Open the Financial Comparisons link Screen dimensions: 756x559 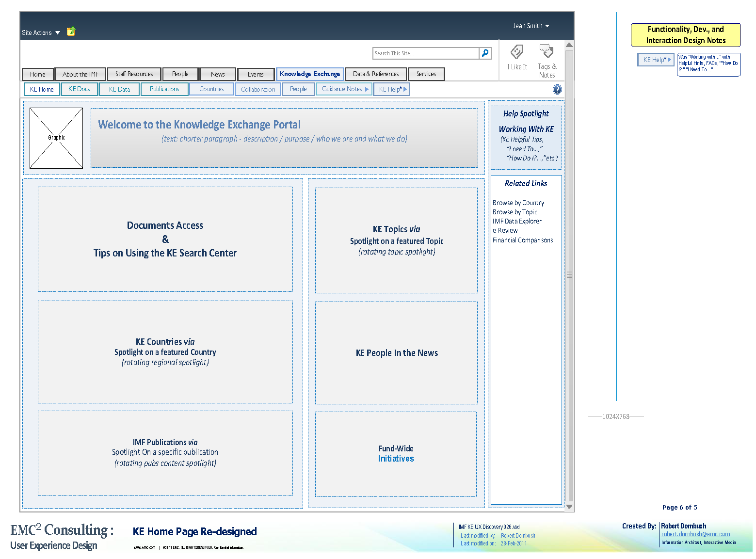[523, 240]
